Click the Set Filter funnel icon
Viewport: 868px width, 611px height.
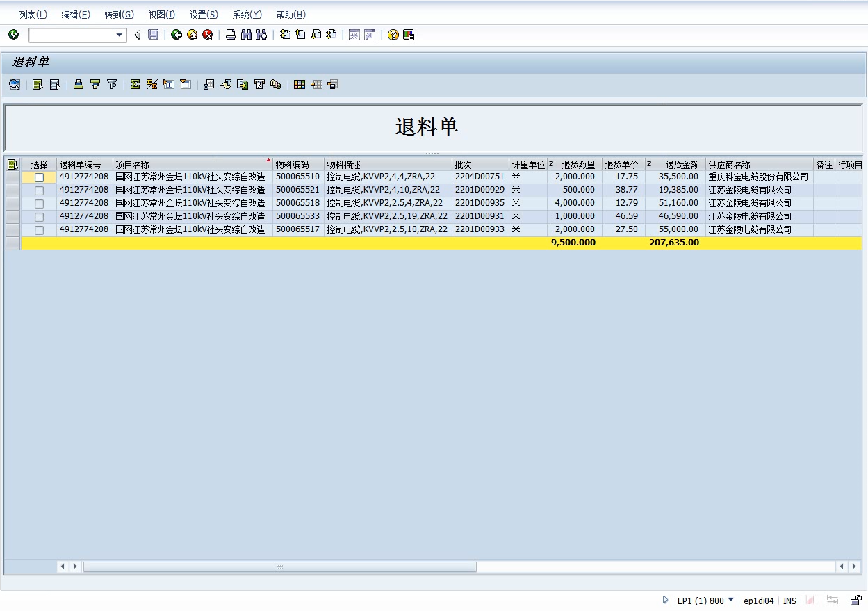[112, 84]
